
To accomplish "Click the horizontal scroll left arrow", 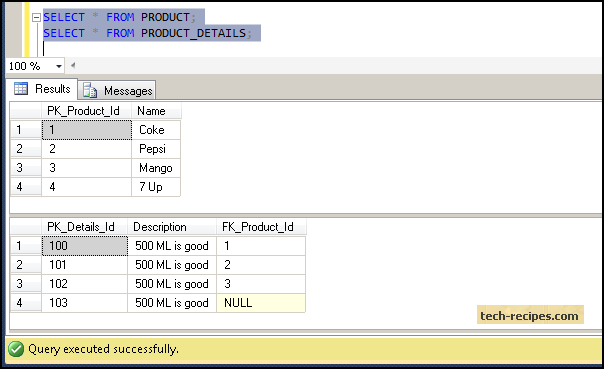I will click(73, 65).
